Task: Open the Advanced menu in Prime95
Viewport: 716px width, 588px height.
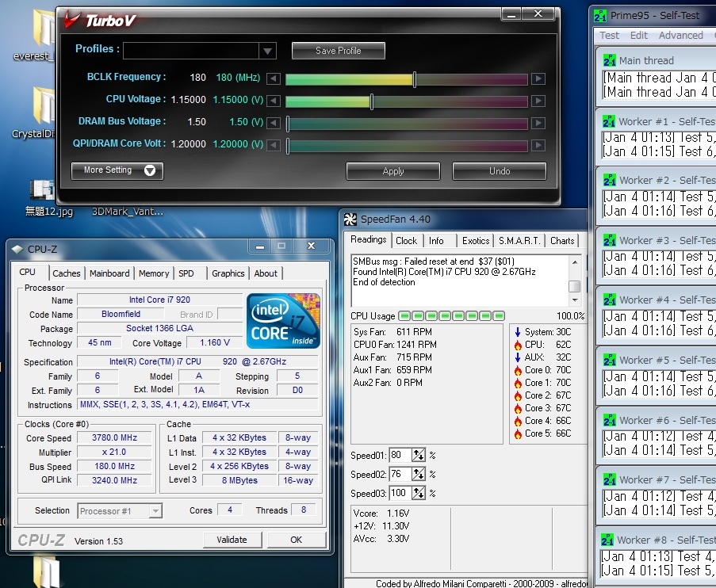Action: (x=680, y=36)
